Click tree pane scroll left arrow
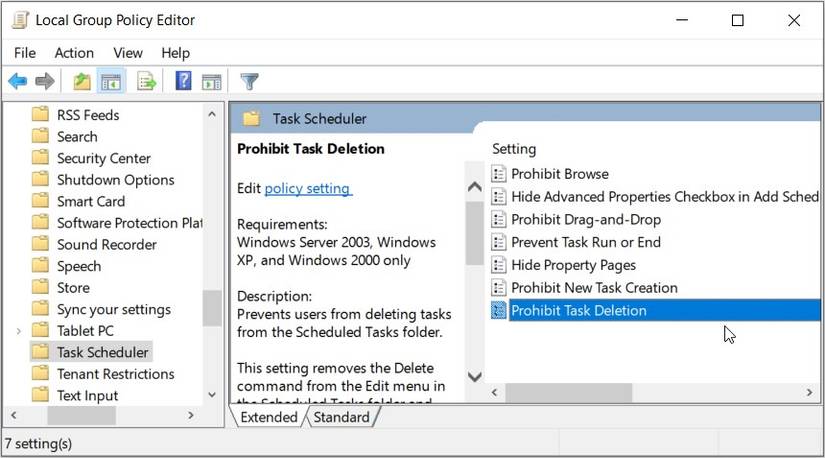The image size is (825, 458). pos(14,415)
